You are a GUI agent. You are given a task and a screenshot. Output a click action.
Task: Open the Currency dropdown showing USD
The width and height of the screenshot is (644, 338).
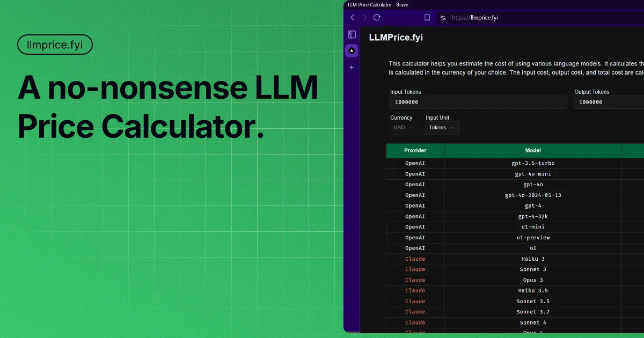coord(402,128)
